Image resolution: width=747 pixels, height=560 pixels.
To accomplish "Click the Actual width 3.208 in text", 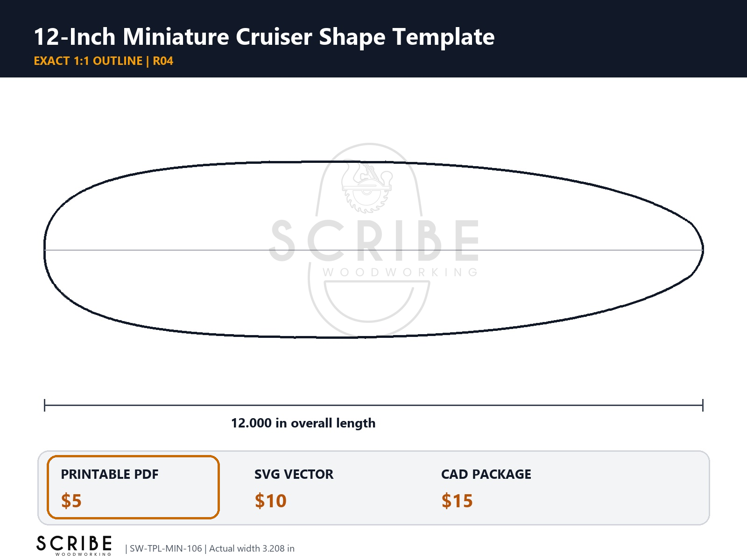I will pyautogui.click(x=252, y=548).
